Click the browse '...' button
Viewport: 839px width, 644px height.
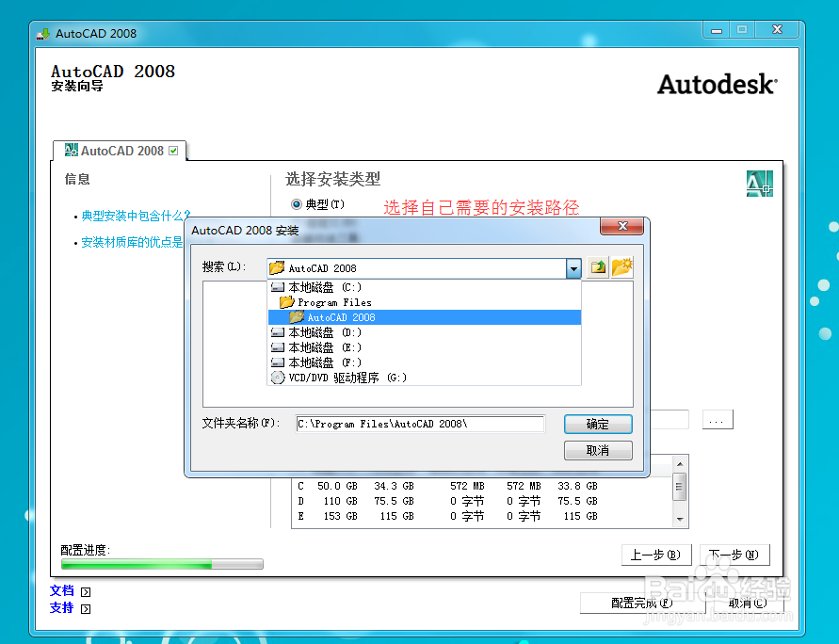coord(717,421)
